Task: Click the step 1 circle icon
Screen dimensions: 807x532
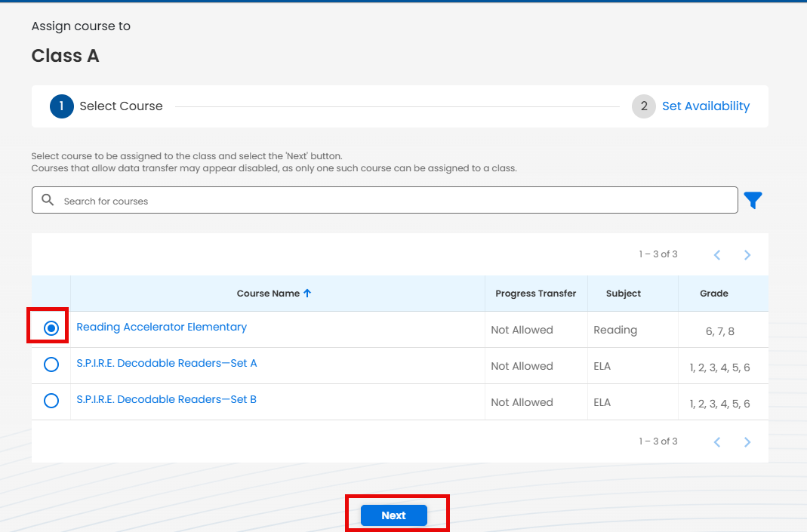Action: point(62,106)
